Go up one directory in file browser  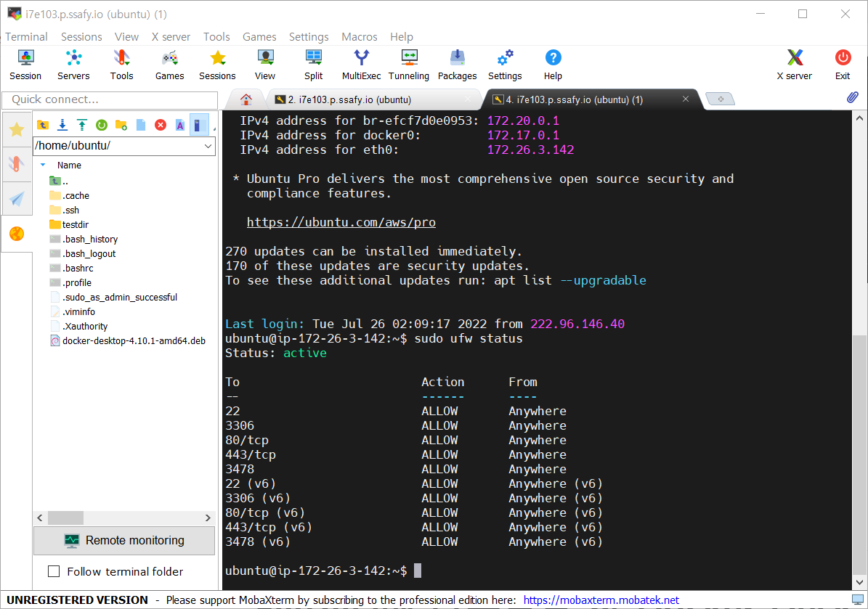click(x=42, y=125)
